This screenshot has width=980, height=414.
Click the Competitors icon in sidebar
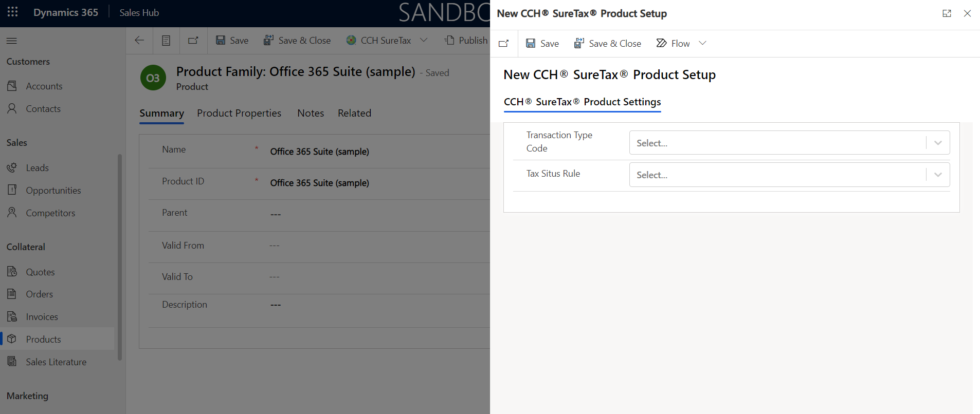point(12,212)
